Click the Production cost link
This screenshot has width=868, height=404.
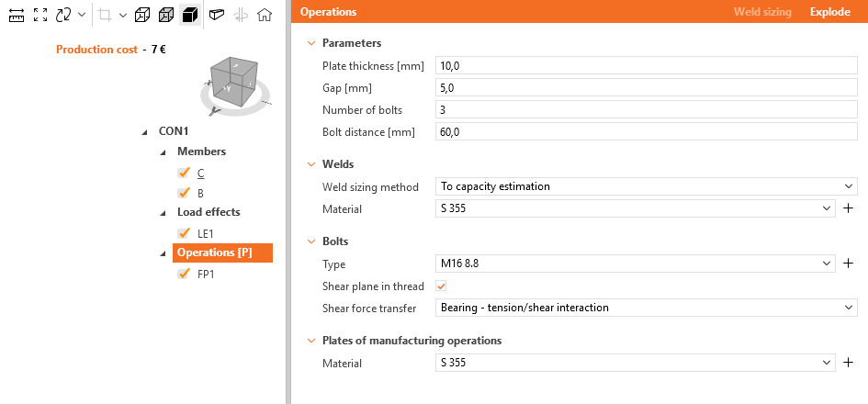tap(96, 49)
